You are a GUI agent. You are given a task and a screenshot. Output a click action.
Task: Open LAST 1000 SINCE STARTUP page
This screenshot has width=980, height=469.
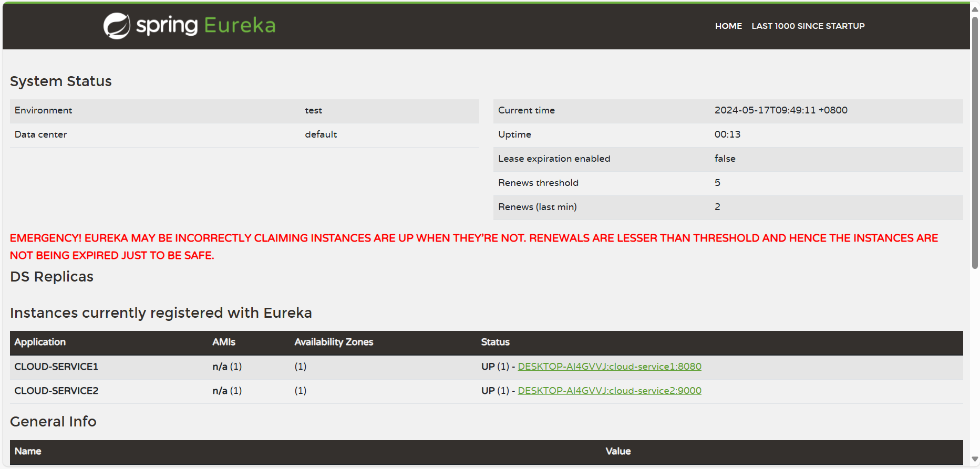click(x=808, y=26)
